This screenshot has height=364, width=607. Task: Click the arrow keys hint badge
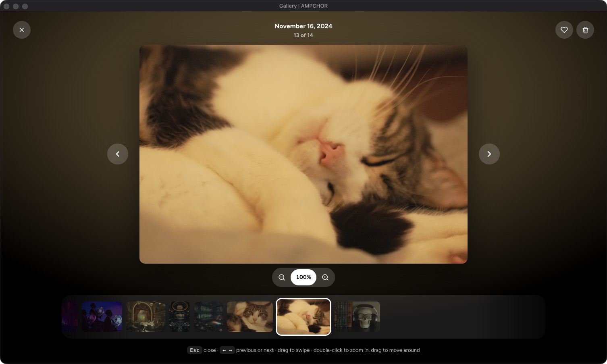point(227,350)
